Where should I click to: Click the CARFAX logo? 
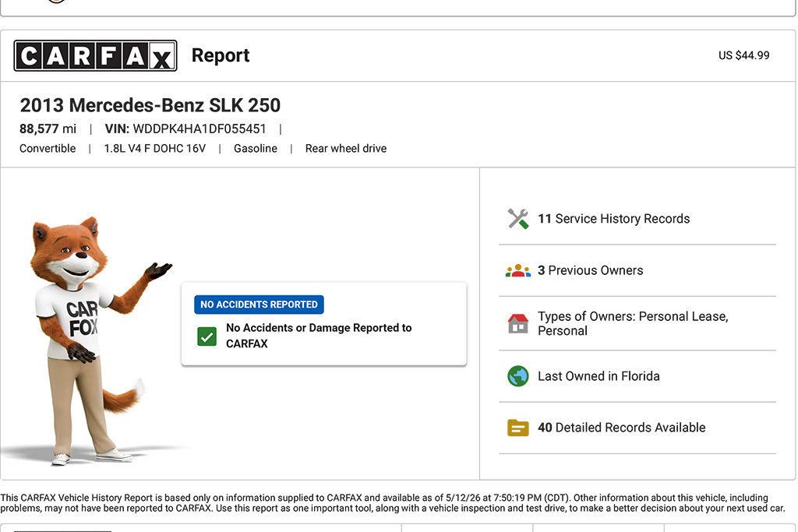(x=95, y=55)
